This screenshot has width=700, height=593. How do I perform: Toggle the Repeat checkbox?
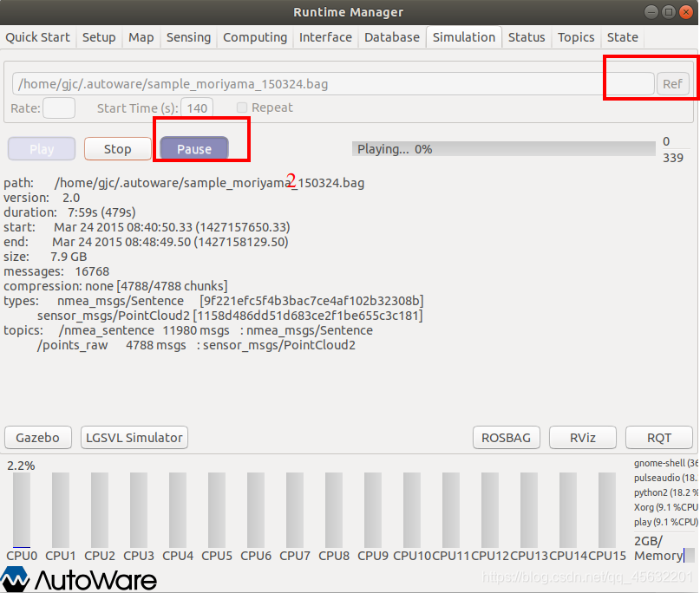(x=241, y=108)
